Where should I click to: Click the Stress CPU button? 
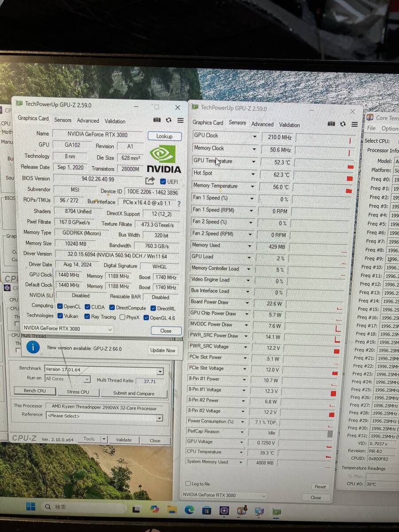(78, 392)
